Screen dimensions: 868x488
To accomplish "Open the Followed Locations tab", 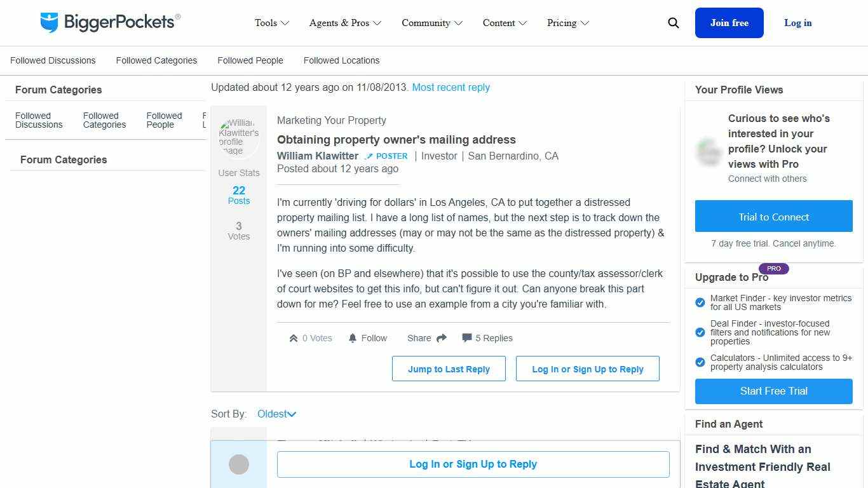I will pyautogui.click(x=341, y=60).
